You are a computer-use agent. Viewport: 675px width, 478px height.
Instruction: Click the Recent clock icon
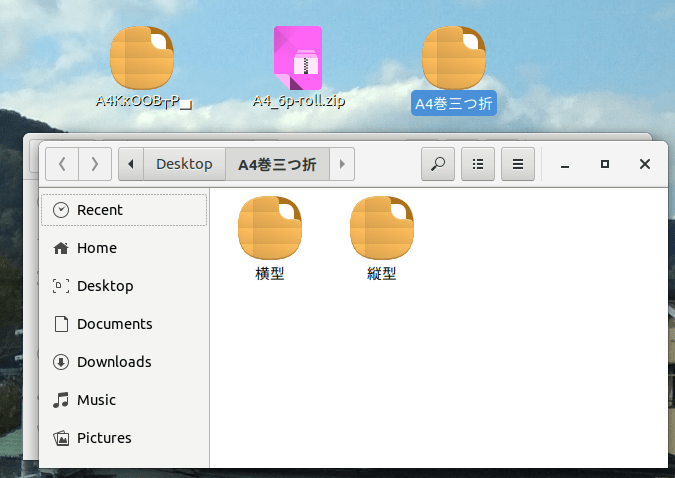(x=61, y=210)
